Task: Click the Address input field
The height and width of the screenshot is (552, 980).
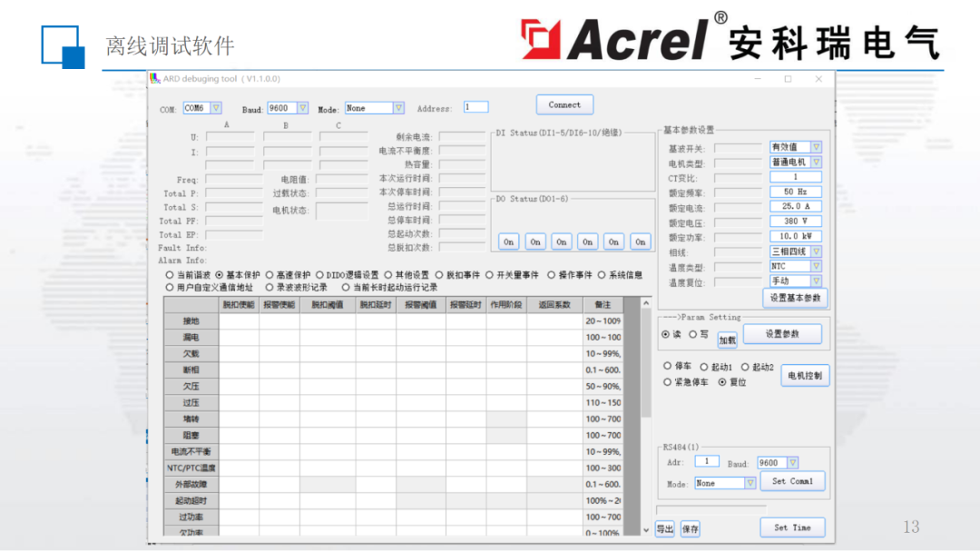Action: tap(476, 106)
